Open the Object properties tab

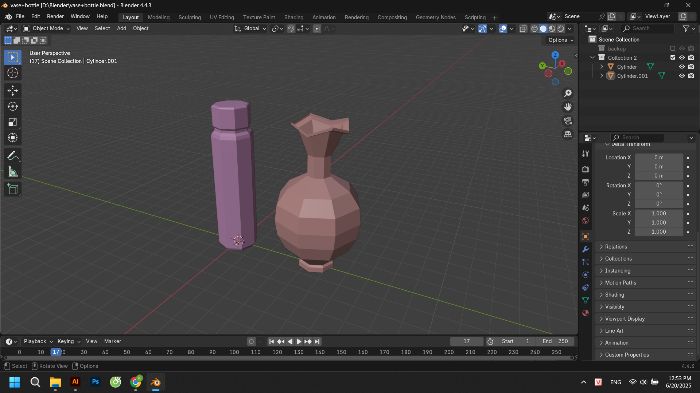(x=586, y=236)
